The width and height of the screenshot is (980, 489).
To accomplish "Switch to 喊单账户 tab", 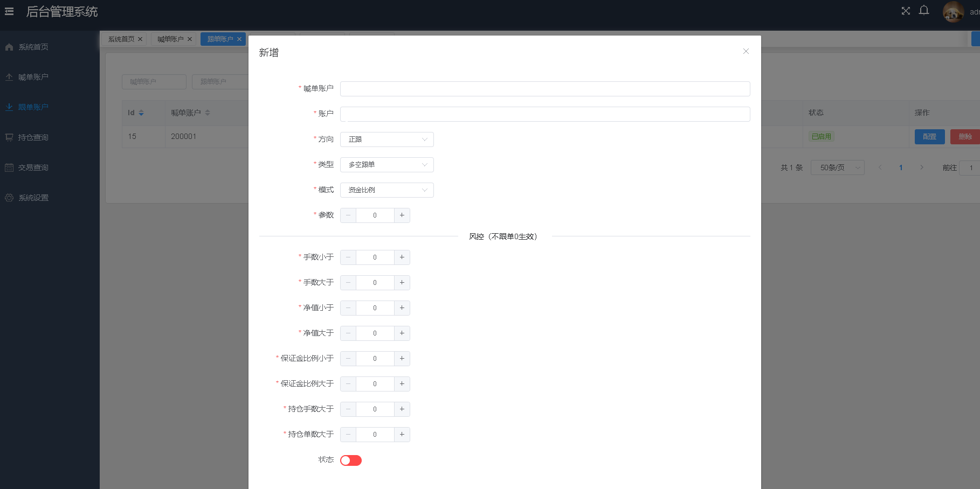I will [170, 39].
